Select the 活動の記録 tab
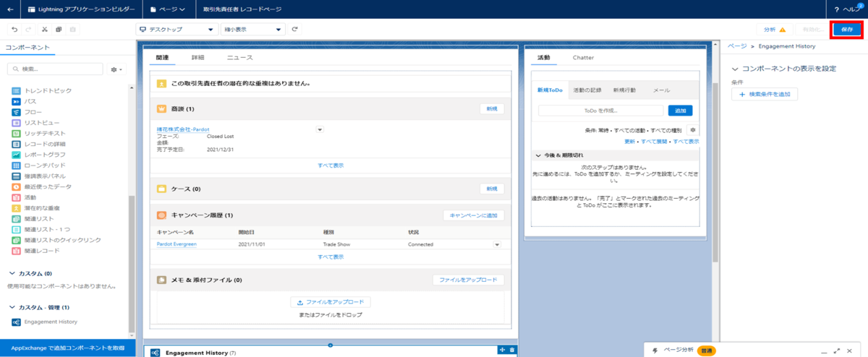 point(587,90)
